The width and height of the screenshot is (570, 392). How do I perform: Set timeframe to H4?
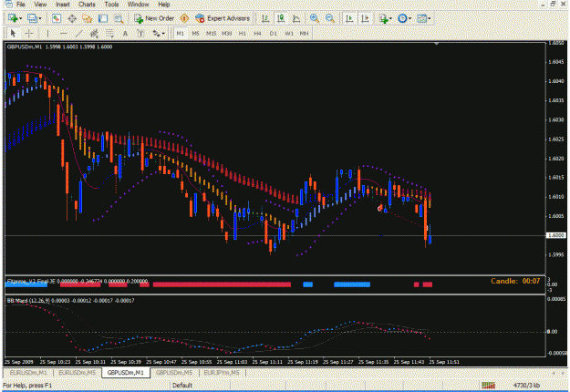click(x=257, y=34)
